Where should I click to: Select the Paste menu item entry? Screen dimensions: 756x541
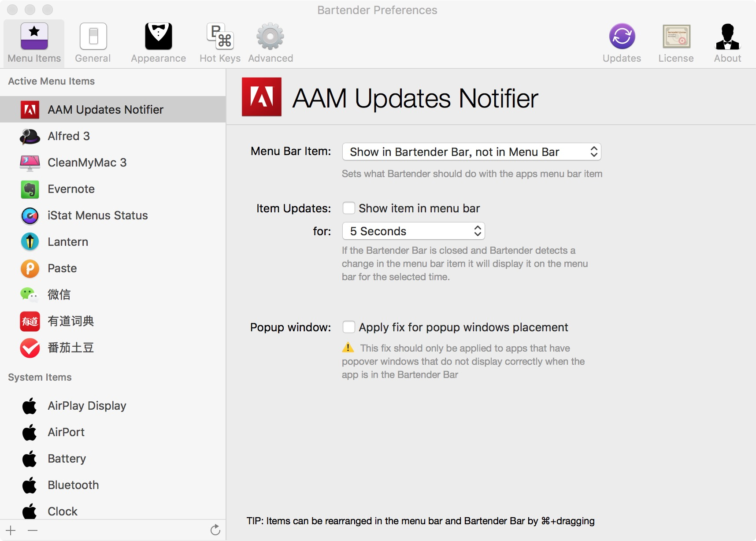coord(113,268)
